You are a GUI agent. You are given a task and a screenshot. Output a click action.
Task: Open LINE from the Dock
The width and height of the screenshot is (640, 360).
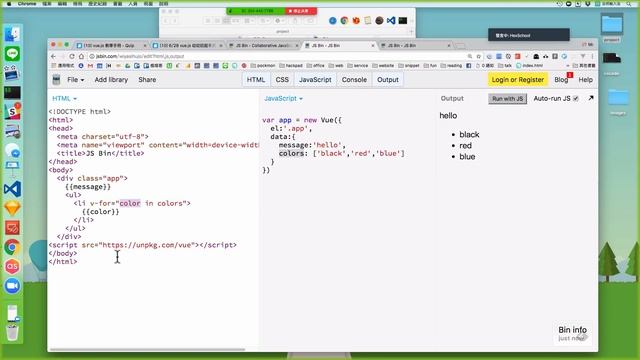[x=12, y=53]
